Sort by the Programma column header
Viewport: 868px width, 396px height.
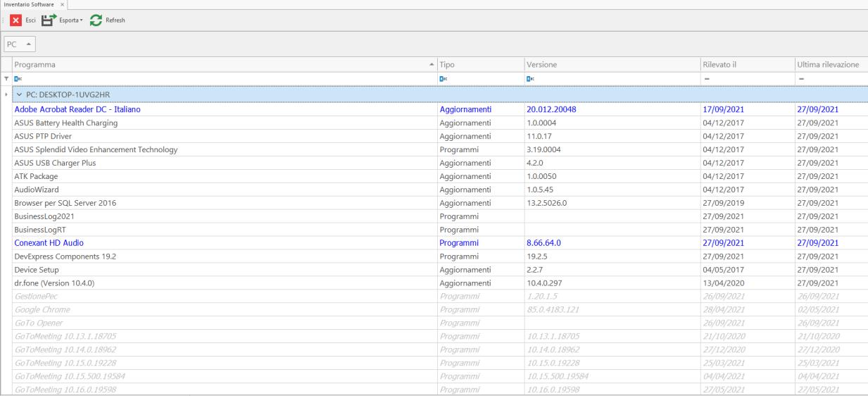[225, 64]
